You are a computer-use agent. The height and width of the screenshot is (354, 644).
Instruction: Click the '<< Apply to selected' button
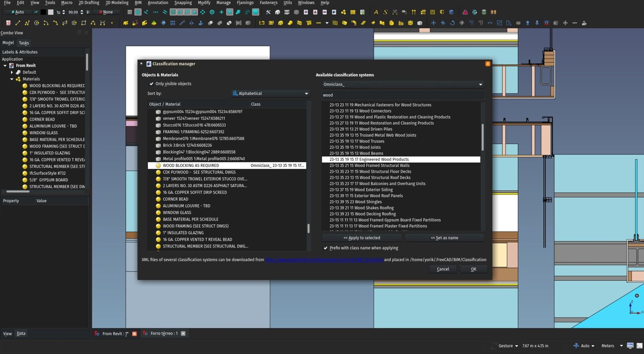pyautogui.click(x=362, y=238)
